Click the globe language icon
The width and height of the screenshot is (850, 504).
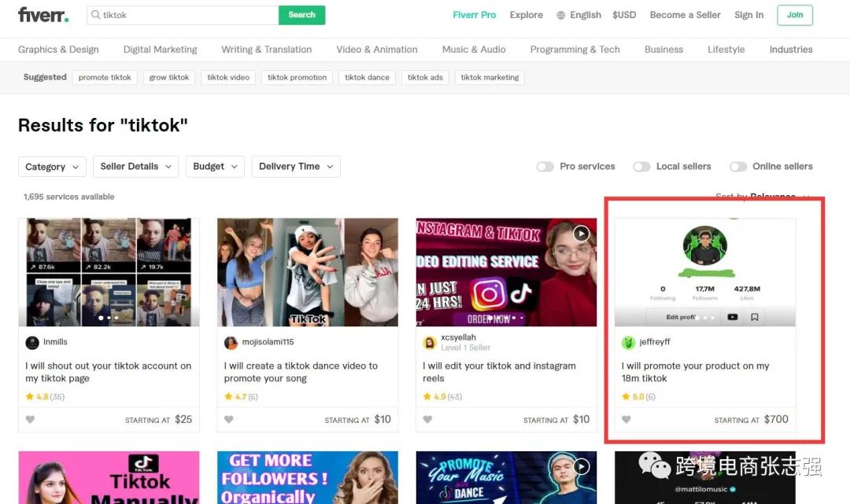tap(561, 15)
